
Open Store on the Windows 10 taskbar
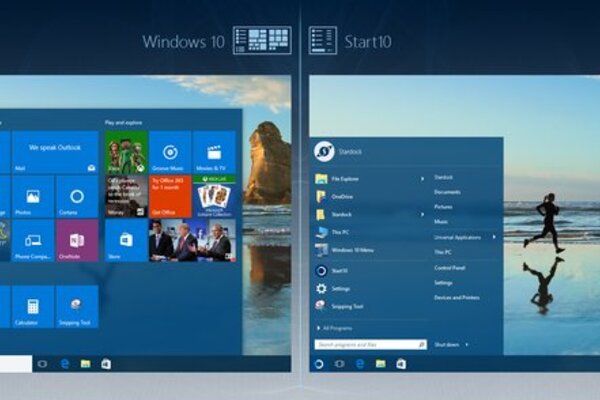[106, 364]
